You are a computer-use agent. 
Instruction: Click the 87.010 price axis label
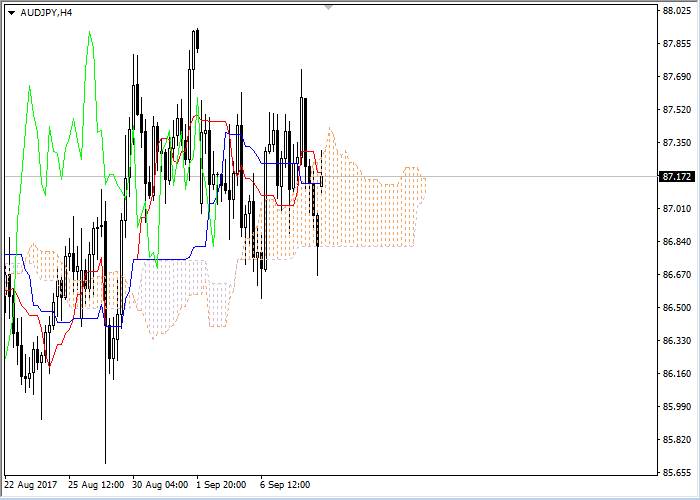[677, 209]
